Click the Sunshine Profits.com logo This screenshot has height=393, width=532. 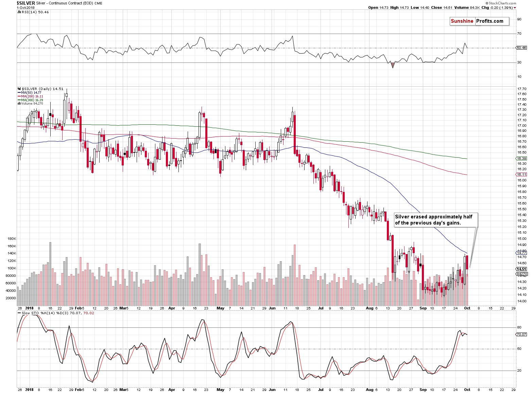(x=479, y=21)
